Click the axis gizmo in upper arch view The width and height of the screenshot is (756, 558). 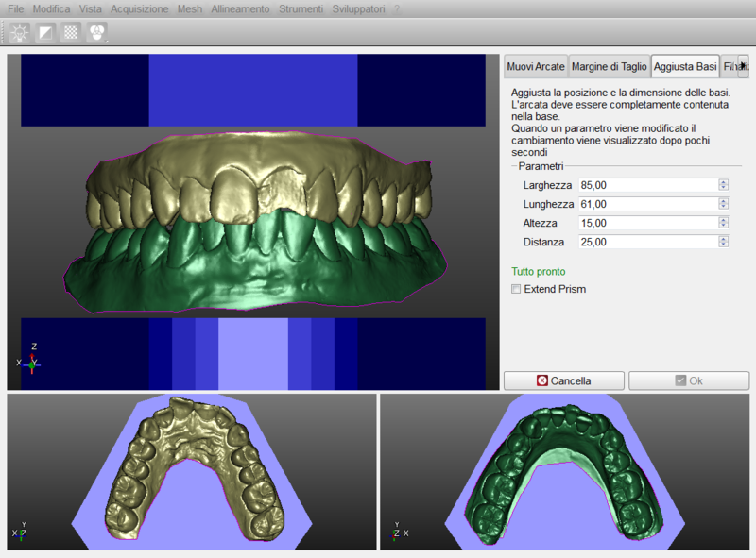21,532
